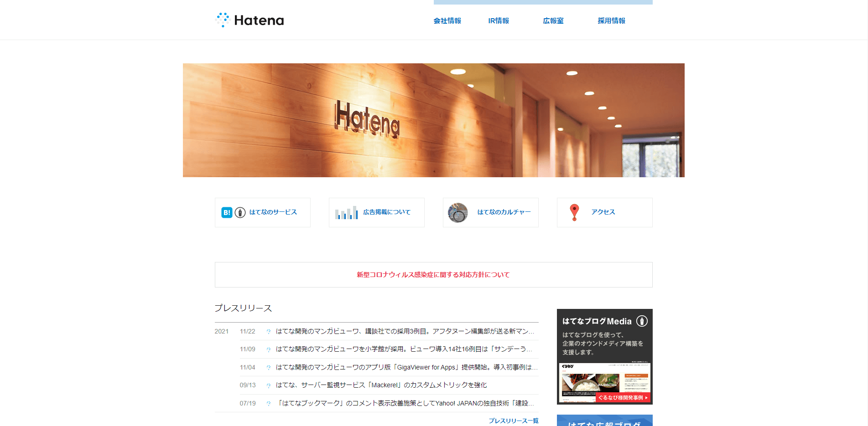Open the プレスリリース一覧 link

[514, 421]
